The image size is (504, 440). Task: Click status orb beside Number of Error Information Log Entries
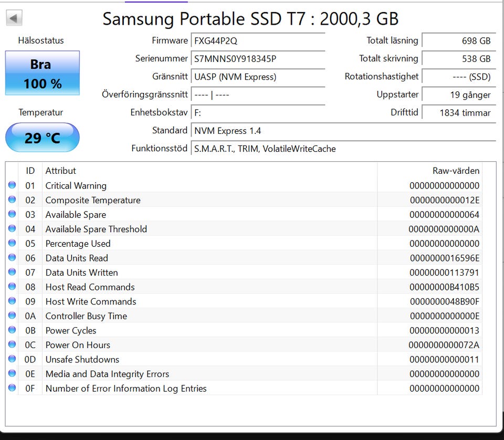click(x=12, y=389)
